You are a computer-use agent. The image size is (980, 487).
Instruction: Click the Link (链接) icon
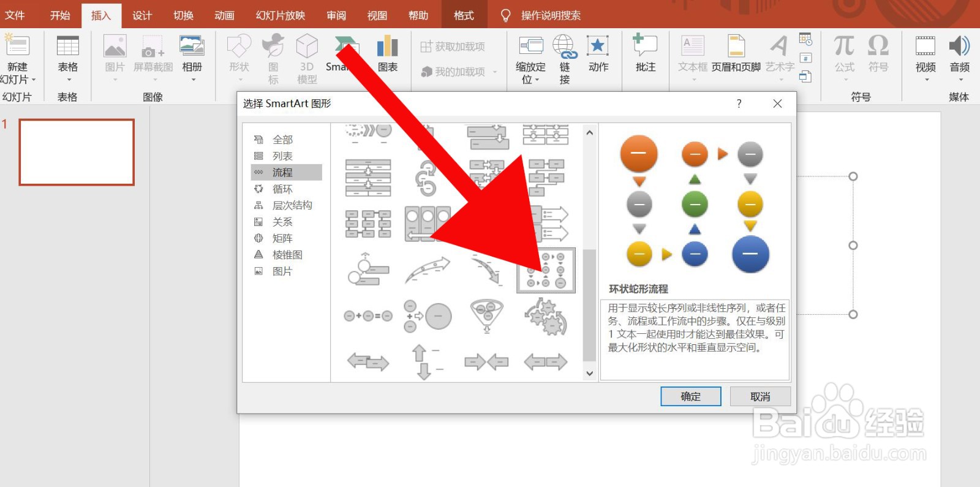click(564, 47)
